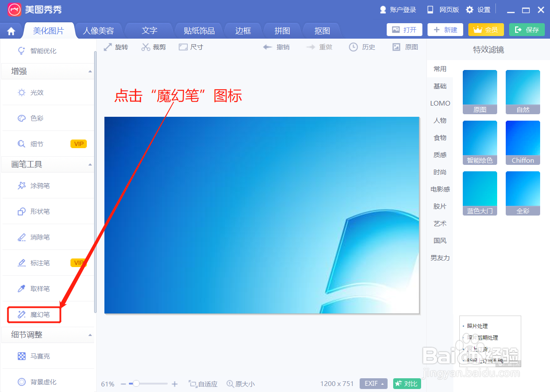Select 基础 filter category

(x=440, y=86)
